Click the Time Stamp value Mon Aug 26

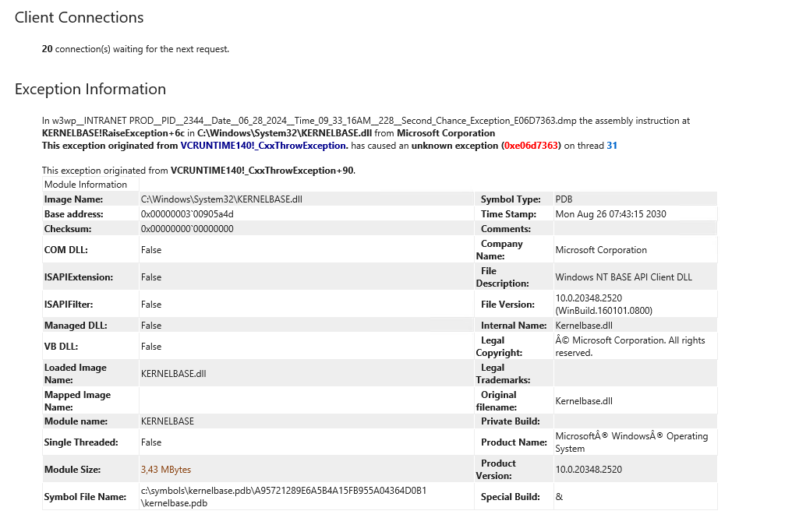click(610, 213)
